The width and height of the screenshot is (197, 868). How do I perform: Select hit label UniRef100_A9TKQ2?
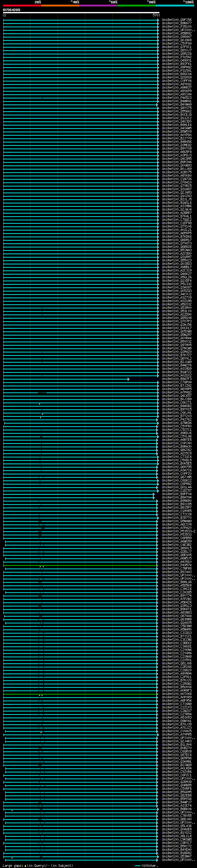tap(177, 84)
